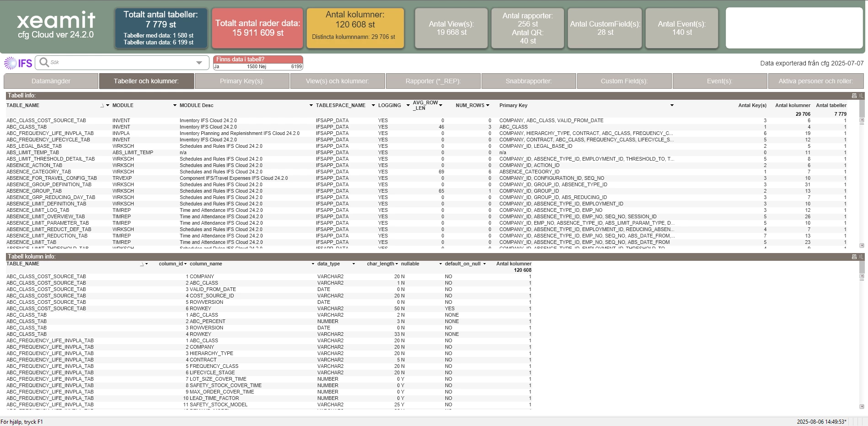Screen dimensions: 868x426
Task: Open filter dropdown for char_length column
Action: click(x=396, y=264)
